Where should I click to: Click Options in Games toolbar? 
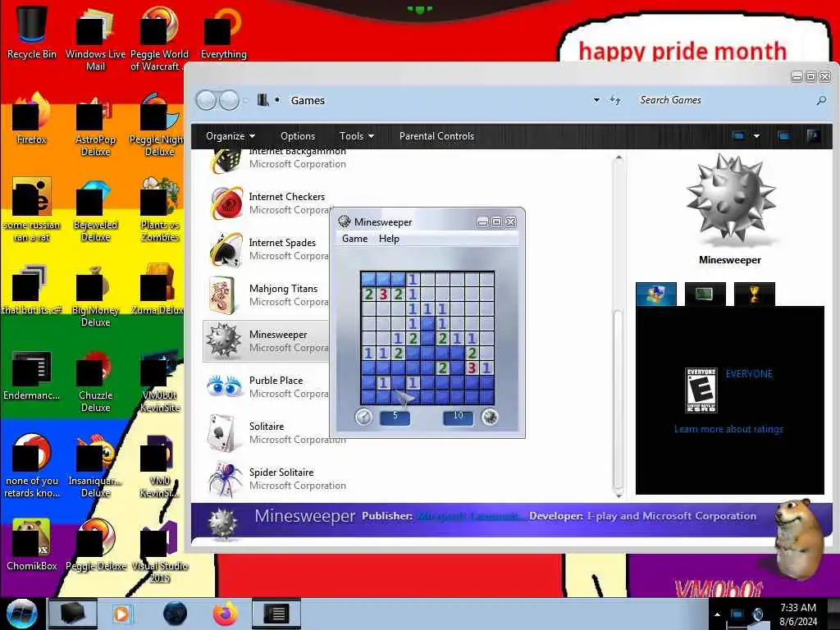coord(297,136)
